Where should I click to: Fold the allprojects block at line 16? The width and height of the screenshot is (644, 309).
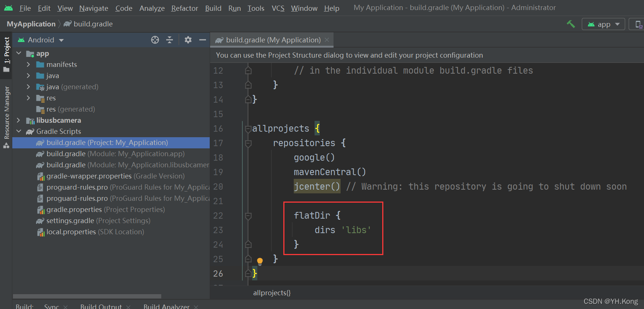pyautogui.click(x=248, y=129)
